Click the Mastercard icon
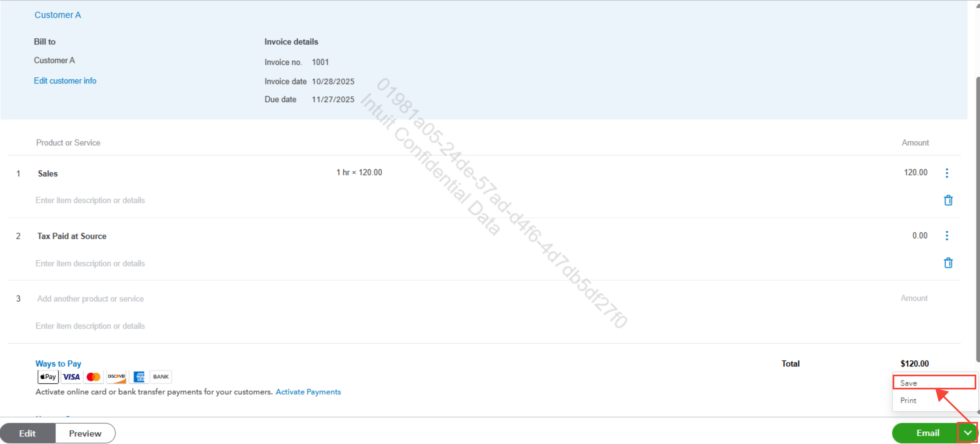 (93, 377)
